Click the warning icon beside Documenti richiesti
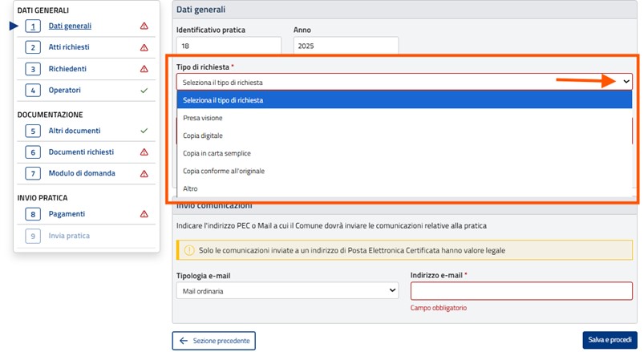This screenshot has height=352, width=644. pyautogui.click(x=144, y=152)
